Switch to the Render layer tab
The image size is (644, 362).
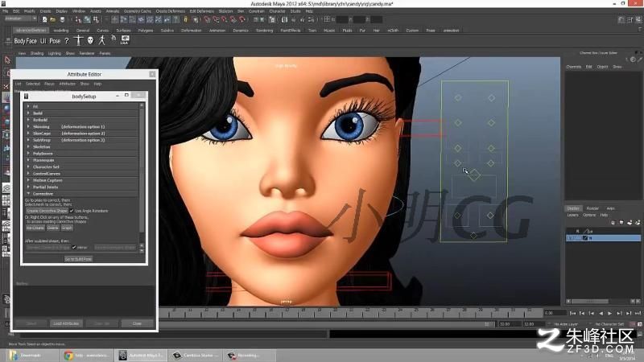592,208
